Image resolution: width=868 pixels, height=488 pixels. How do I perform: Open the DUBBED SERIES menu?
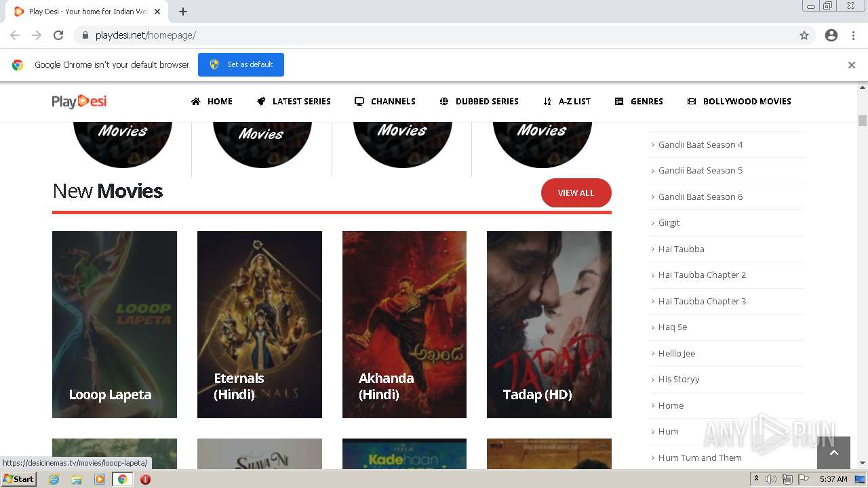click(x=479, y=101)
